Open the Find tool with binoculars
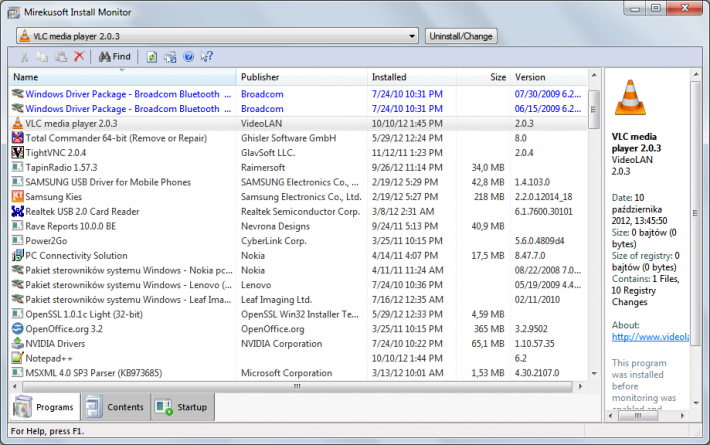The height and width of the screenshot is (445, 710). point(115,57)
